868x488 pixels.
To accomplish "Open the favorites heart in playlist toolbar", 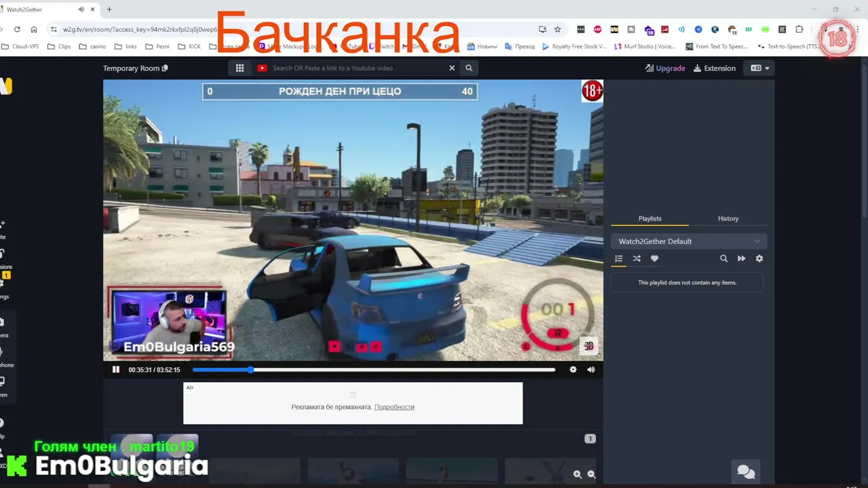I will pos(654,258).
